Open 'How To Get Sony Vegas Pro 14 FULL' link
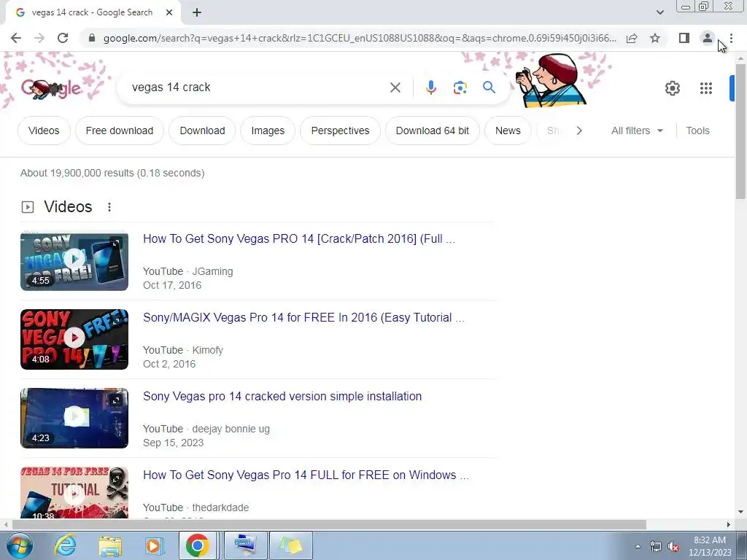This screenshot has width=747, height=560. [x=306, y=475]
